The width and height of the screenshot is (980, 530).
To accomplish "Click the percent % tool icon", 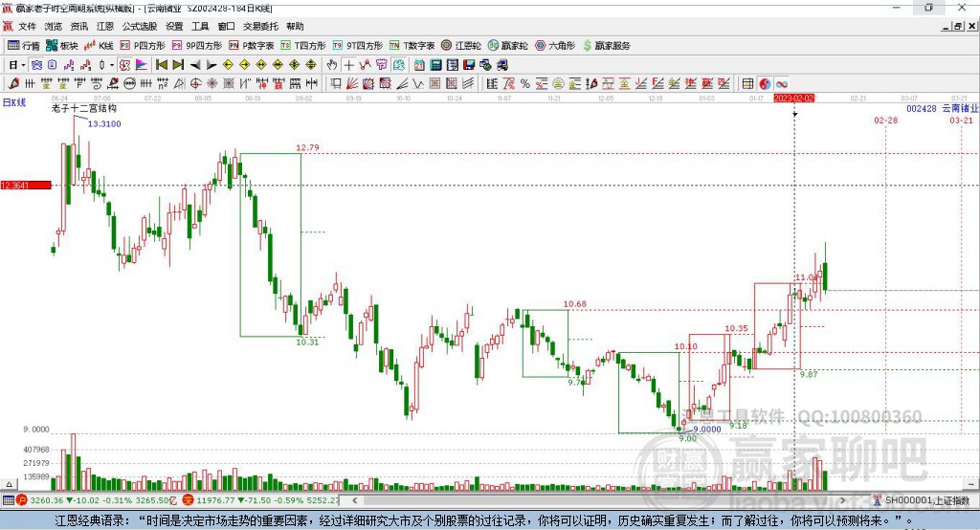I will [525, 84].
